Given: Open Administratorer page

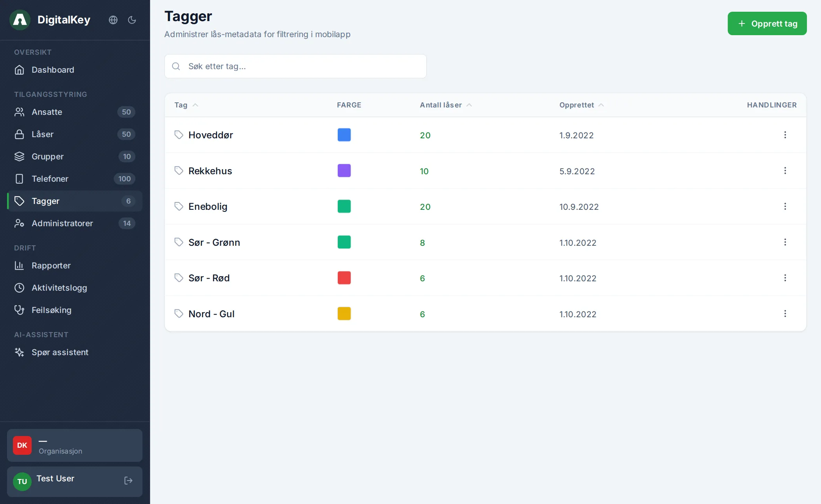Looking at the screenshot, I should 75,223.
